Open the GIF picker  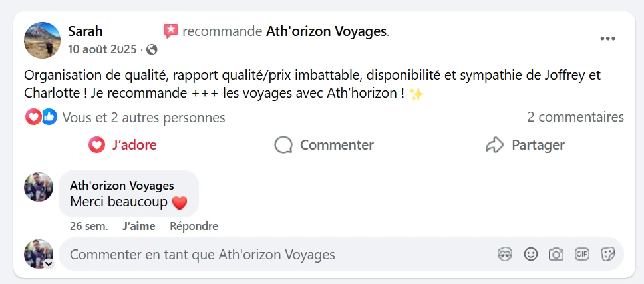581,255
